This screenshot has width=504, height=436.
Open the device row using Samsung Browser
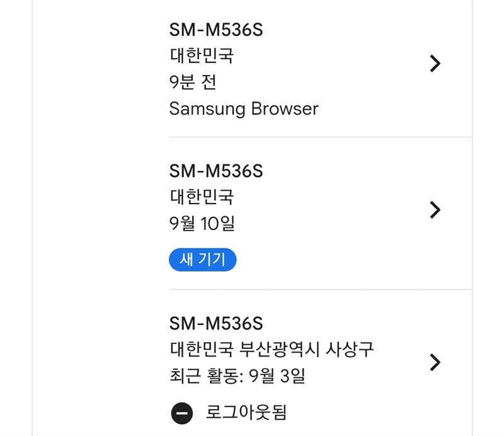[315, 69]
